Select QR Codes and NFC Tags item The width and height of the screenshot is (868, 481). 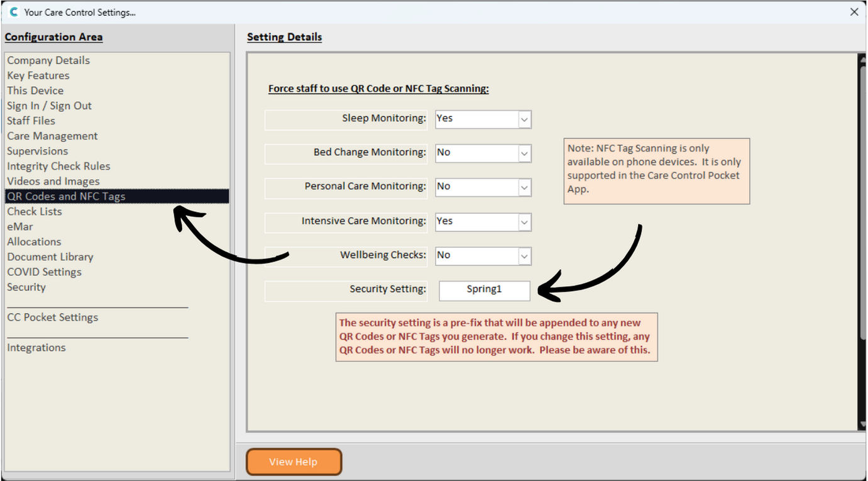pos(117,196)
